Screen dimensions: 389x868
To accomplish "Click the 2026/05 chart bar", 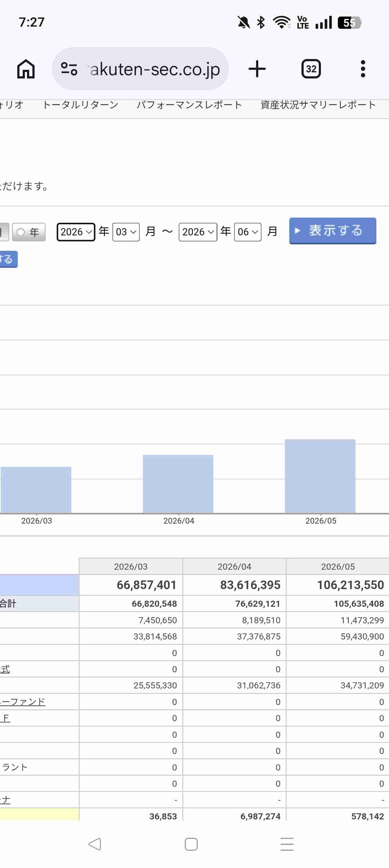I will [x=320, y=476].
